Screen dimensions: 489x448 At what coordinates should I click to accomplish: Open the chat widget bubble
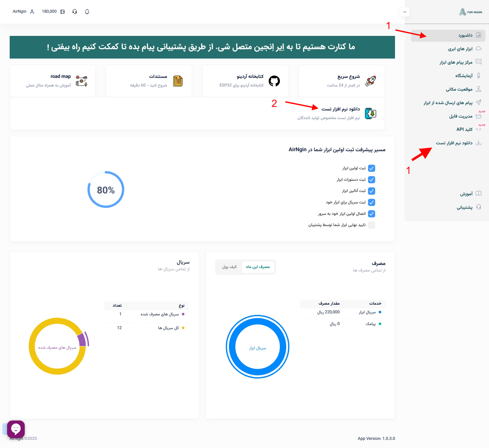(x=16, y=429)
